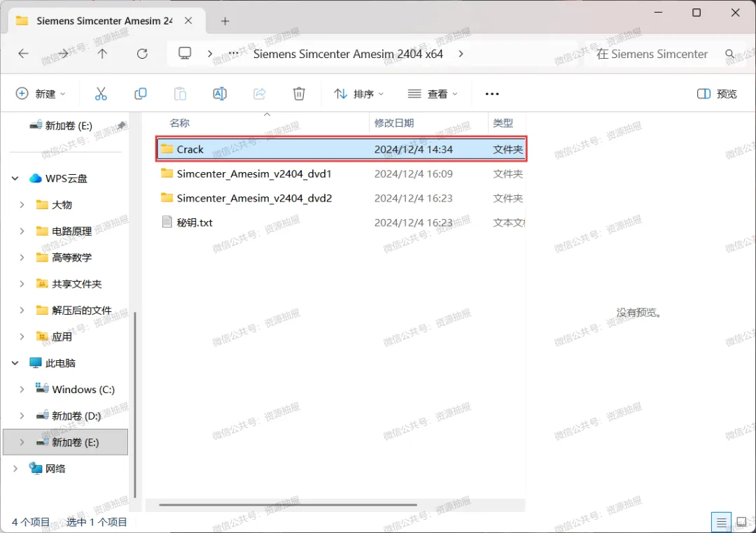Switch to details view in status bar
The height and width of the screenshot is (533, 756).
(x=721, y=522)
